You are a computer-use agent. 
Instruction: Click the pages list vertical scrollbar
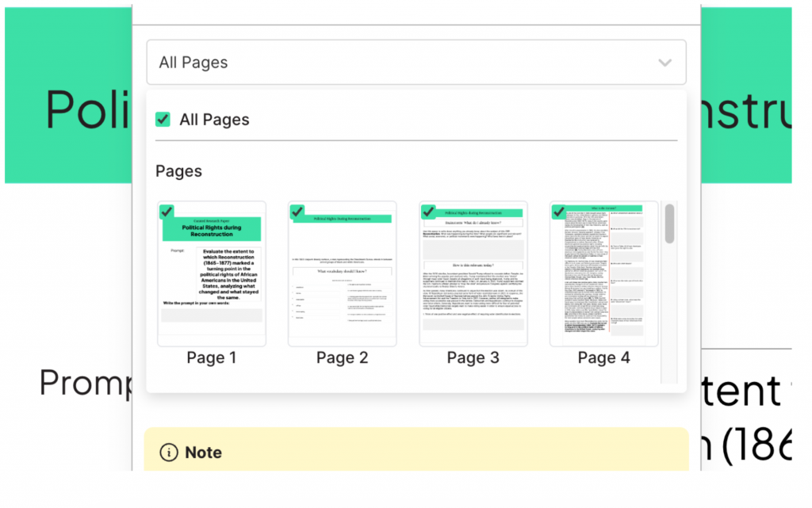click(669, 225)
